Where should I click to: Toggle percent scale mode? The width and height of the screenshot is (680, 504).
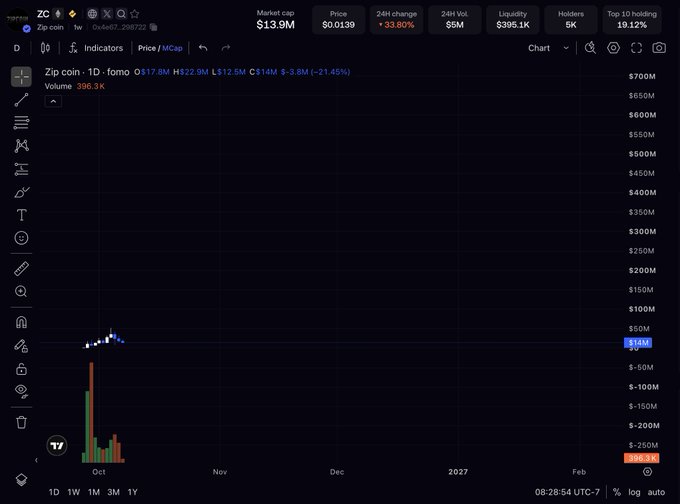tap(617, 492)
